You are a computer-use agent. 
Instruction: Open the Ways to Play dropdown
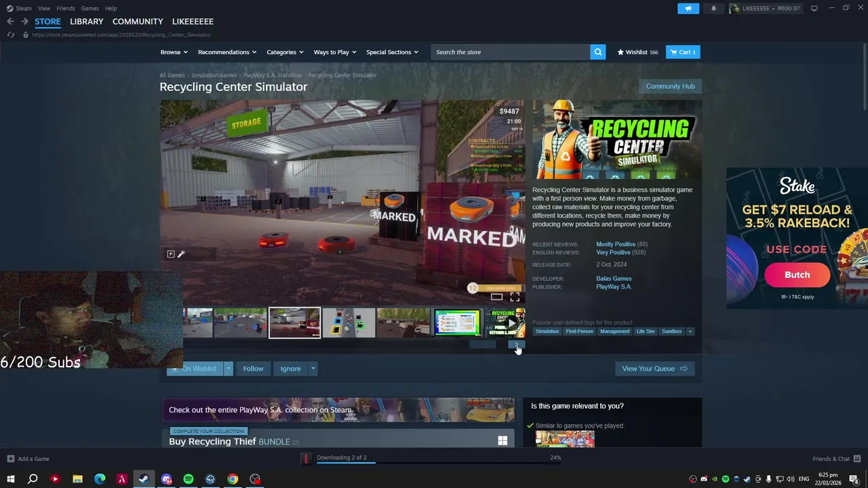point(335,52)
